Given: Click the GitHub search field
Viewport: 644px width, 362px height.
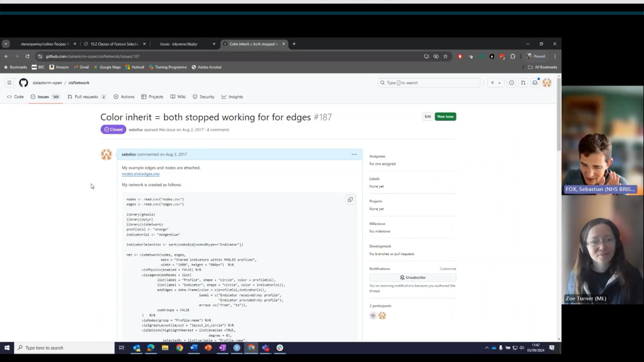Looking at the screenshot, I should [429, 83].
